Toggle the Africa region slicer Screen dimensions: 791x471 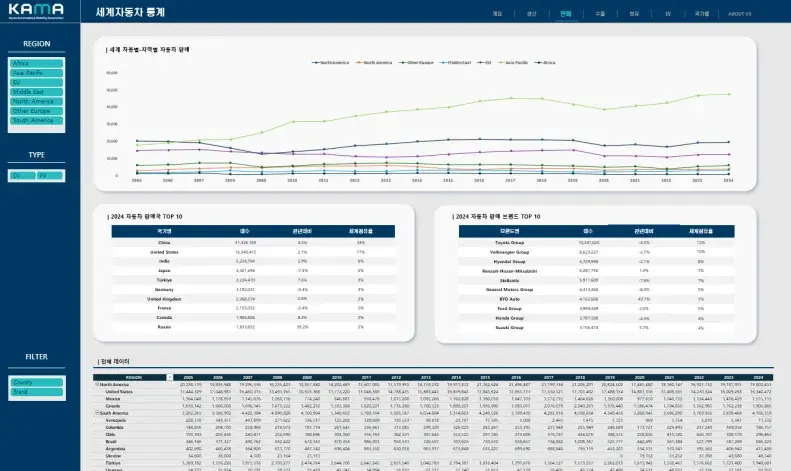click(36, 63)
